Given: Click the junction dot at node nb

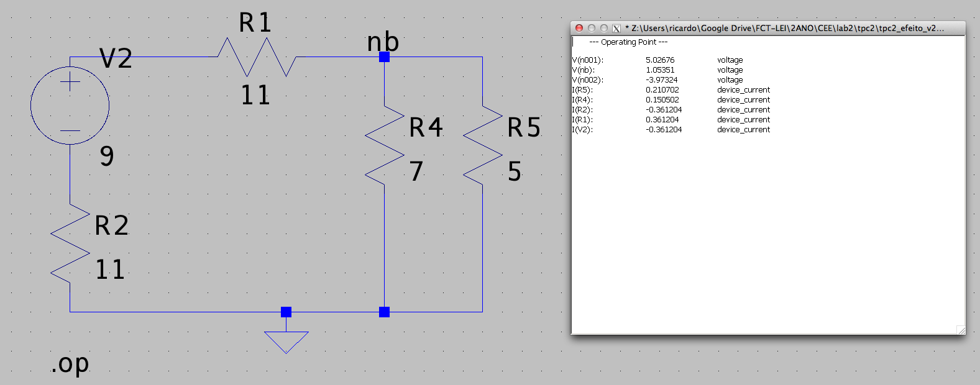Looking at the screenshot, I should coord(384,57).
